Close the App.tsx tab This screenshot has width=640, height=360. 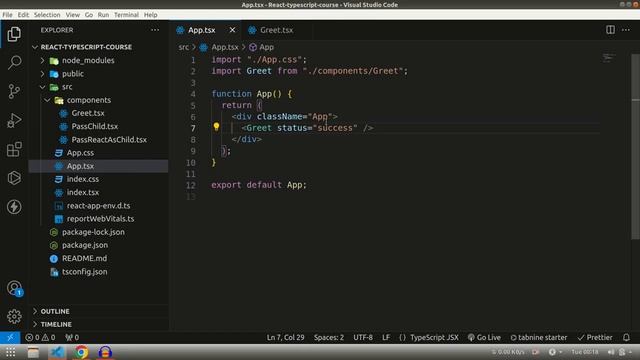pyautogui.click(x=232, y=30)
